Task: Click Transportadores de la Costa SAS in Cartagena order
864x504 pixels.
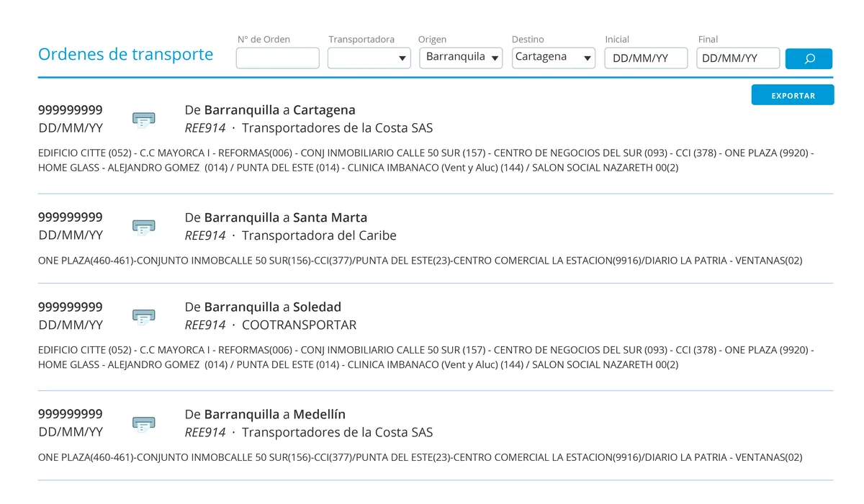Action: pos(338,128)
